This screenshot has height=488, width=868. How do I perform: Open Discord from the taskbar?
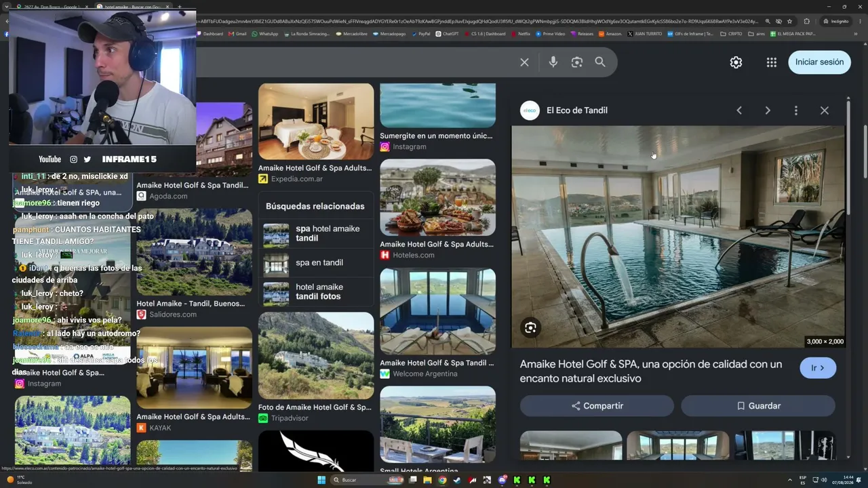(x=502, y=480)
